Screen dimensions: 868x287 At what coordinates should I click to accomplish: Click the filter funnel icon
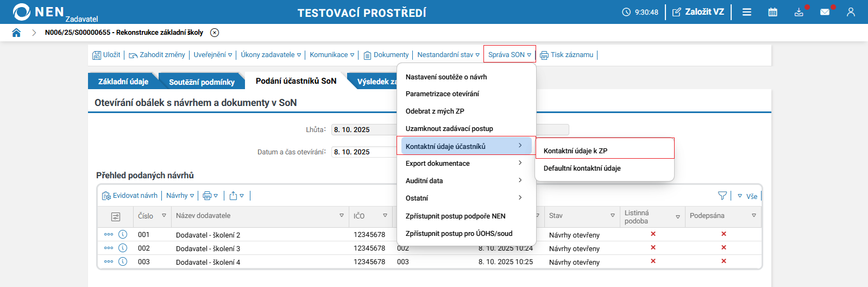tap(722, 196)
